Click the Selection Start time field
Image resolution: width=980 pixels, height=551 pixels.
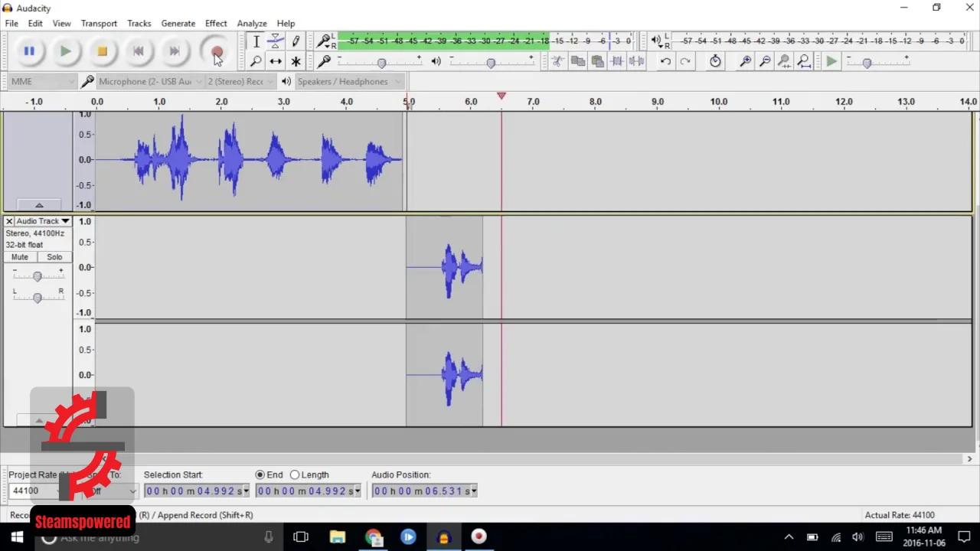point(196,491)
